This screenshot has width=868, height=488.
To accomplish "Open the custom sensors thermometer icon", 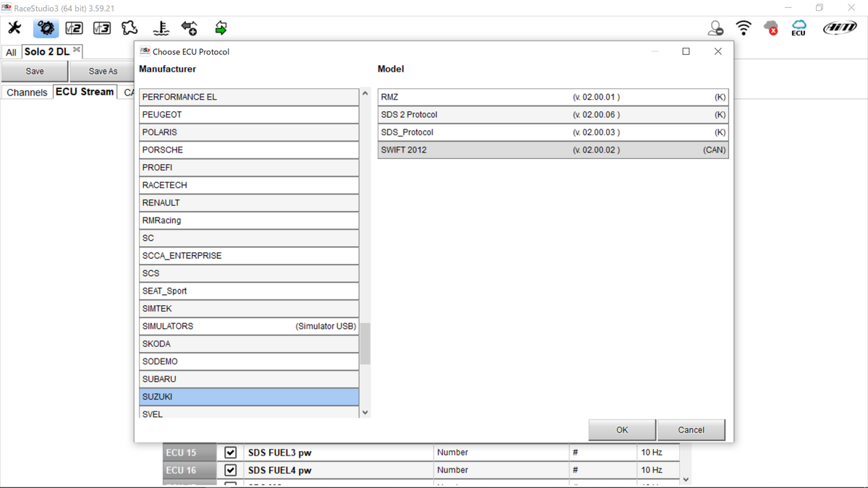I will (x=161, y=28).
